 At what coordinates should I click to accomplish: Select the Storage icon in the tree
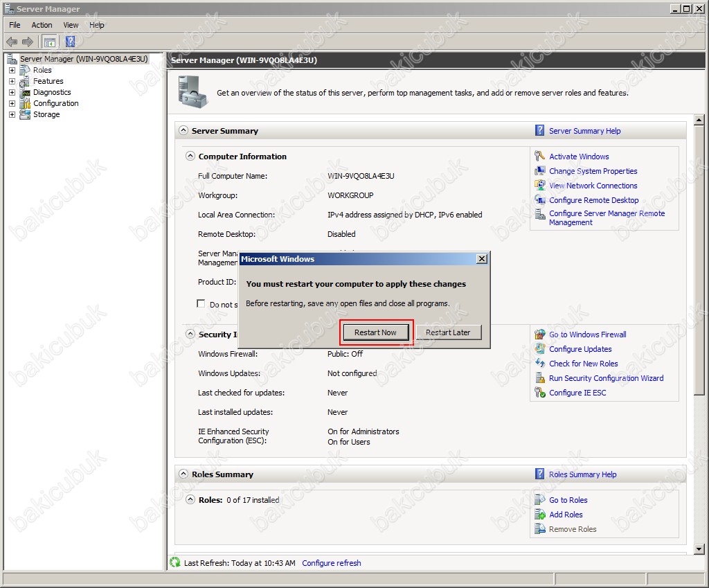tap(25, 114)
